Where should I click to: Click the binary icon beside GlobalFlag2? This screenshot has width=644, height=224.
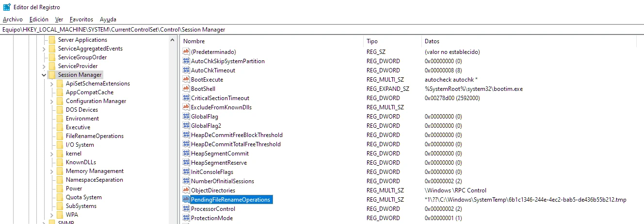click(186, 125)
